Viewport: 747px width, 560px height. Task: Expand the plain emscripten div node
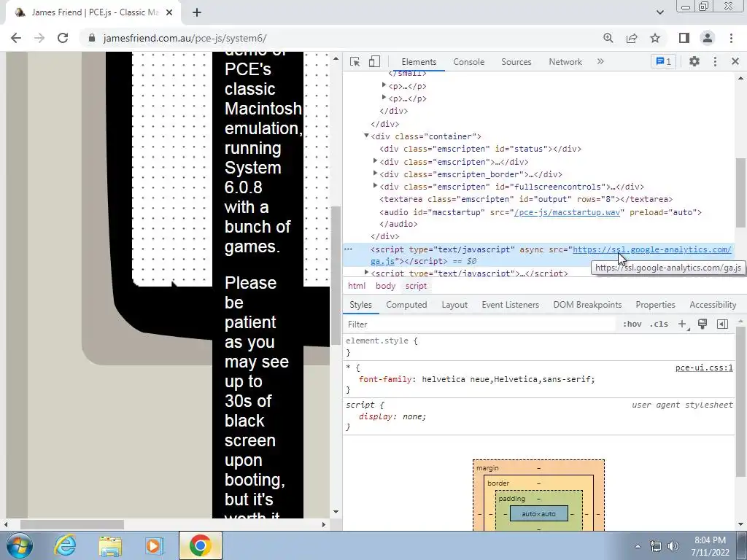click(x=376, y=161)
